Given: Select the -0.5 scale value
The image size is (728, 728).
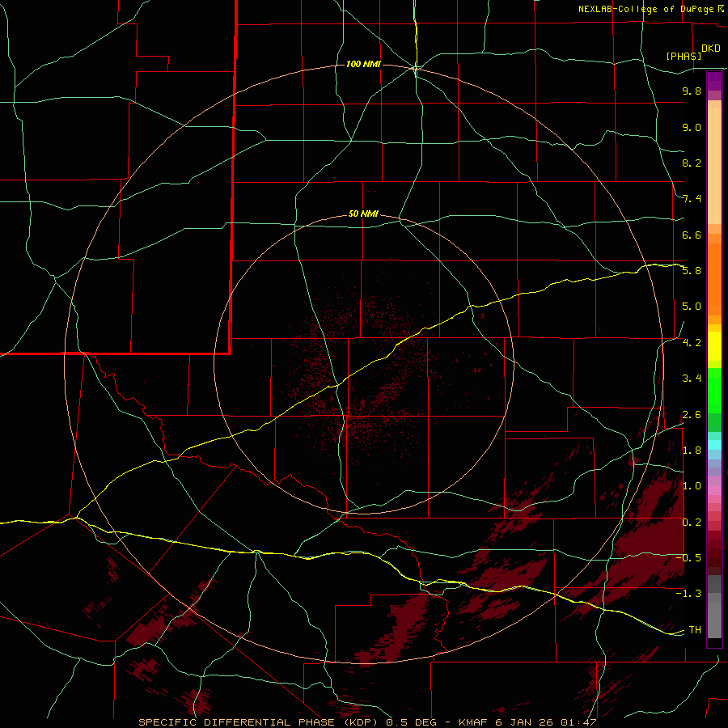Looking at the screenshot, I should tap(688, 558).
